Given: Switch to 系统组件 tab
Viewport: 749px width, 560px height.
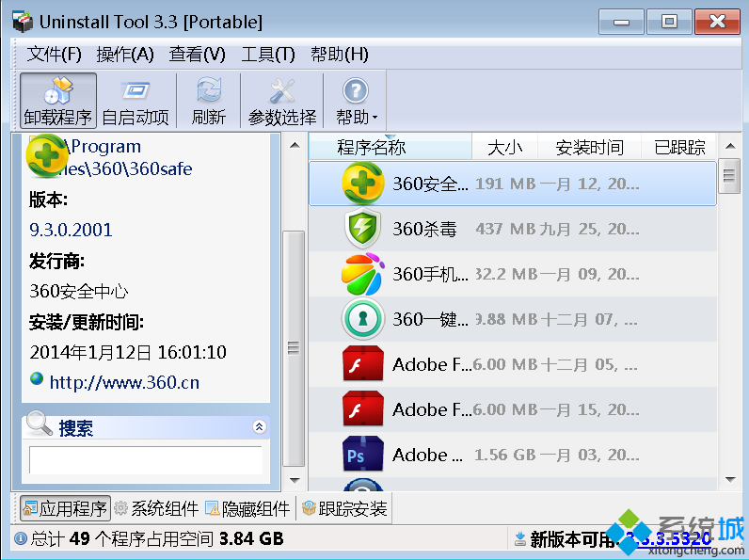Looking at the screenshot, I should pos(157,508).
